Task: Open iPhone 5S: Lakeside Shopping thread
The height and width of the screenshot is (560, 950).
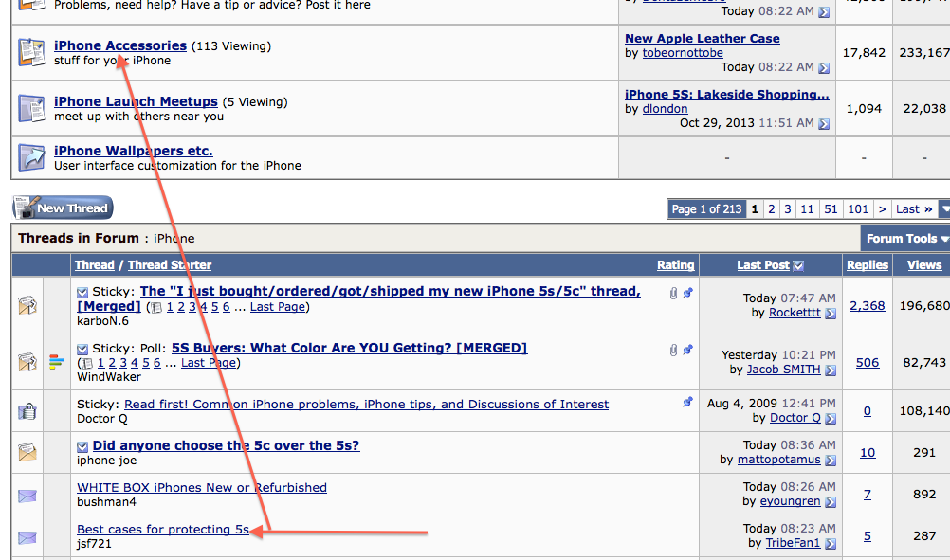Action: (727, 94)
